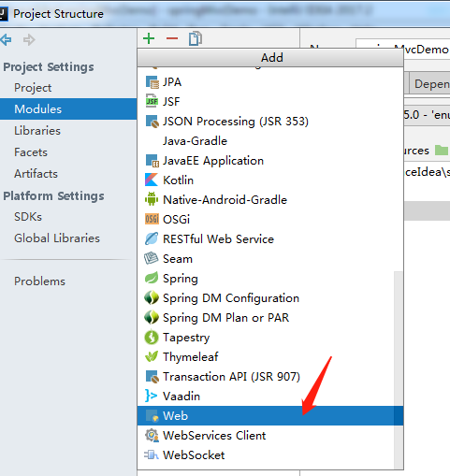Click the module Name input field

tap(402, 49)
